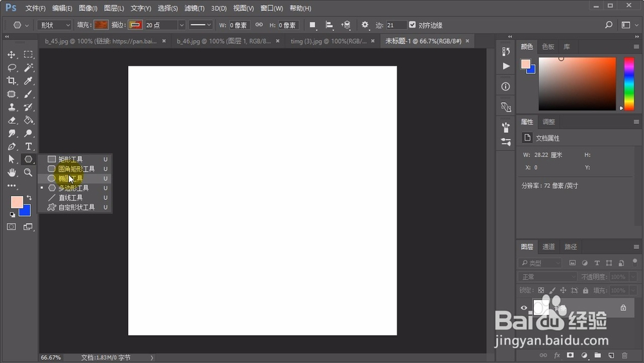
Task: Select the Pen tool
Action: [12, 146]
